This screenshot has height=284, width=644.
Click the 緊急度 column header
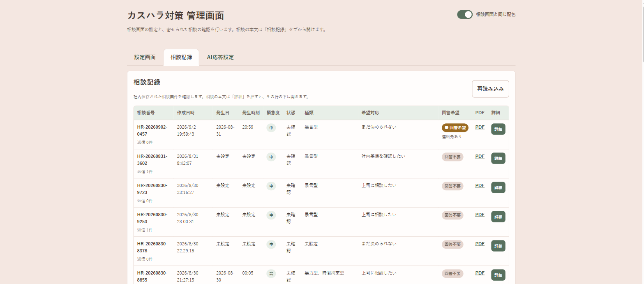(x=273, y=113)
